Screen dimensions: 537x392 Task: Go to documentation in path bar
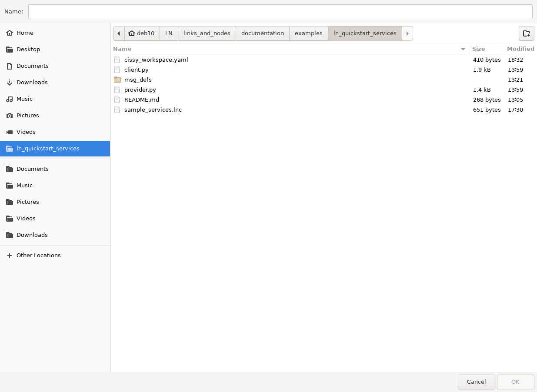pos(263,33)
